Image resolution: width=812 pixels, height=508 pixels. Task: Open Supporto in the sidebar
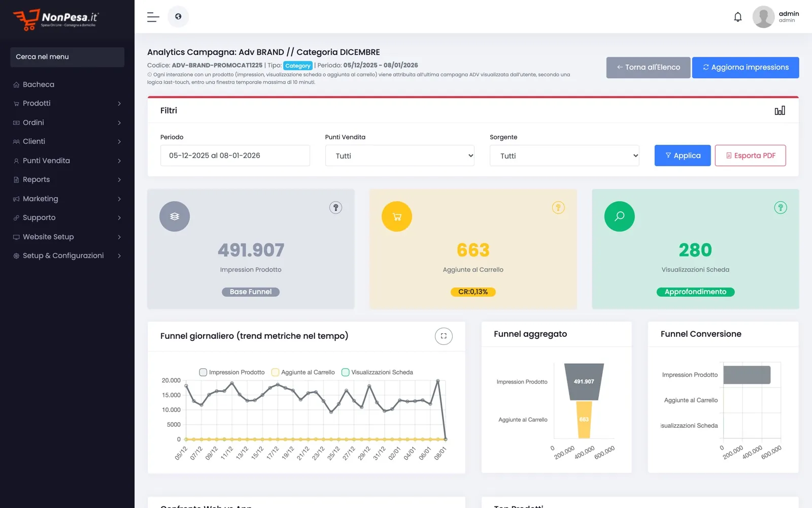67,217
